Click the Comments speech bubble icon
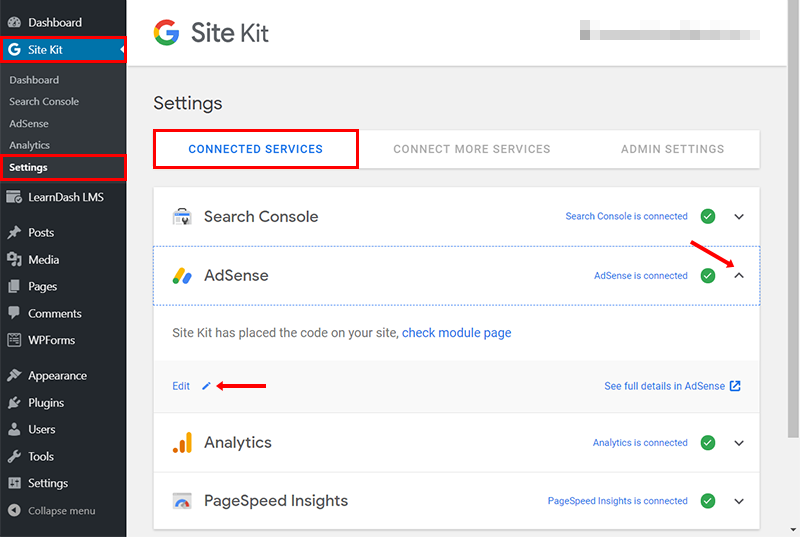The width and height of the screenshot is (800, 537). point(14,313)
